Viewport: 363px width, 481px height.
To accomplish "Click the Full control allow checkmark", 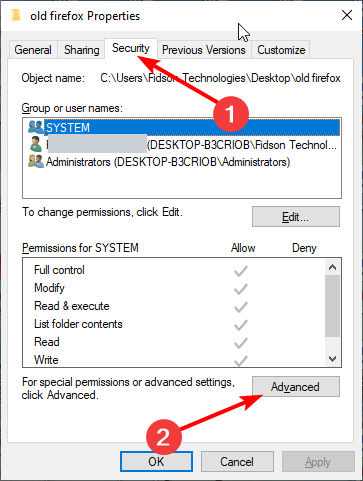I will click(x=241, y=271).
